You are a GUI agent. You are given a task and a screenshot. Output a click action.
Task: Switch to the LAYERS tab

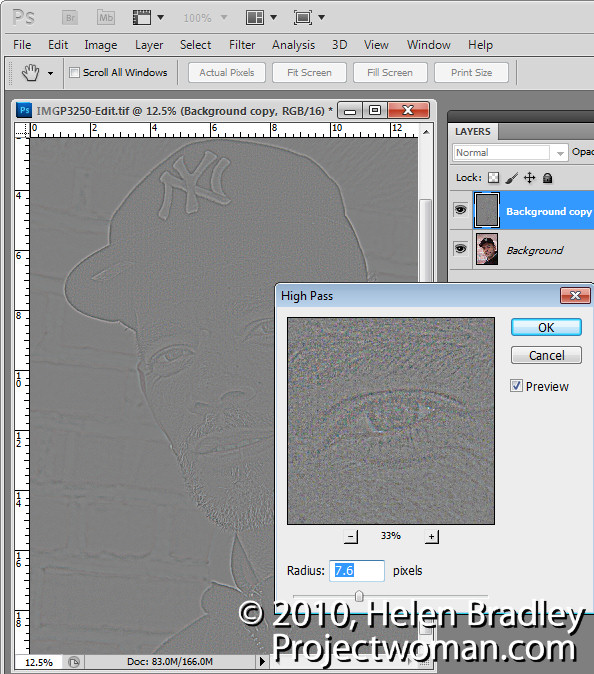(x=473, y=132)
